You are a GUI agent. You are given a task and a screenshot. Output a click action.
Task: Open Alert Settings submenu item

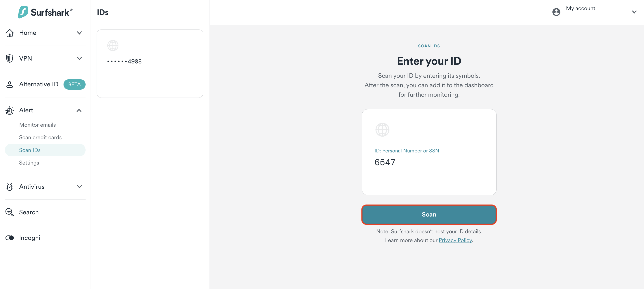(x=29, y=163)
